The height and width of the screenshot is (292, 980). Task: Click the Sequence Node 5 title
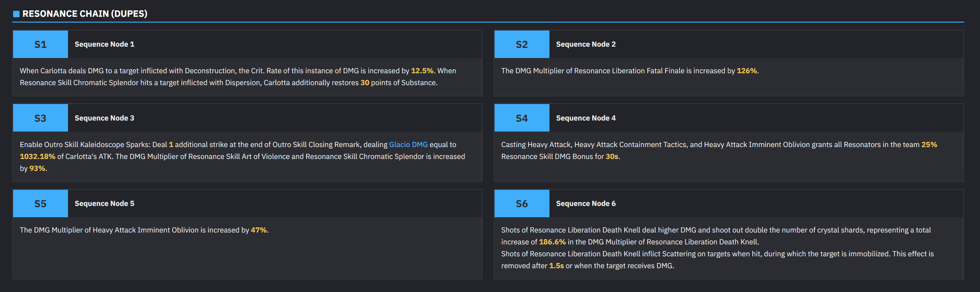[x=105, y=204]
